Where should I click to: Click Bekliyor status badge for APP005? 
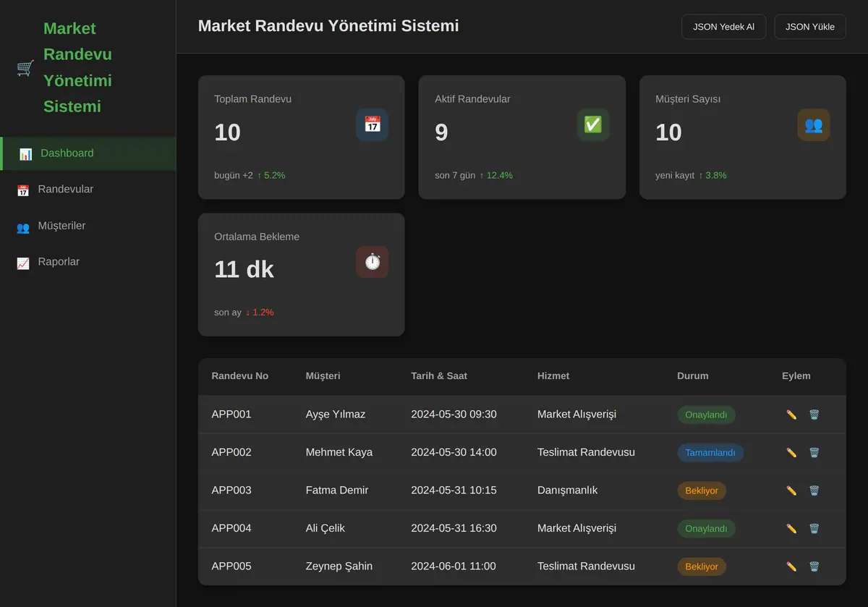702,566
